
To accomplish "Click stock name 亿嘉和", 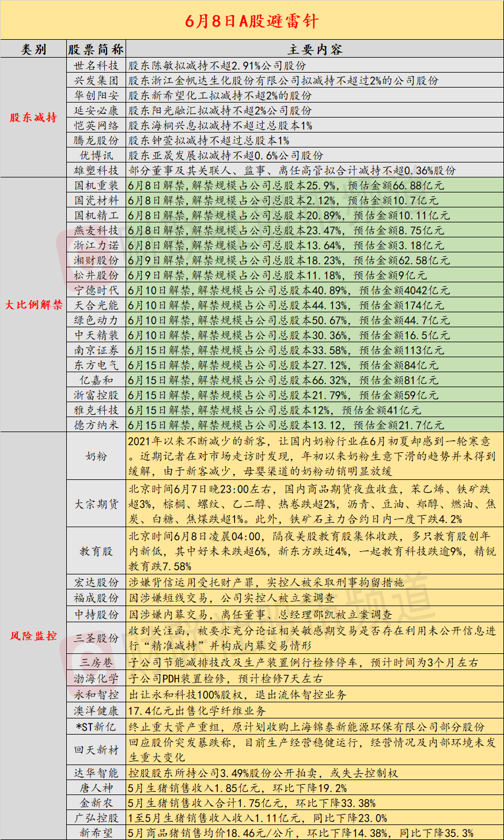I will (96, 380).
